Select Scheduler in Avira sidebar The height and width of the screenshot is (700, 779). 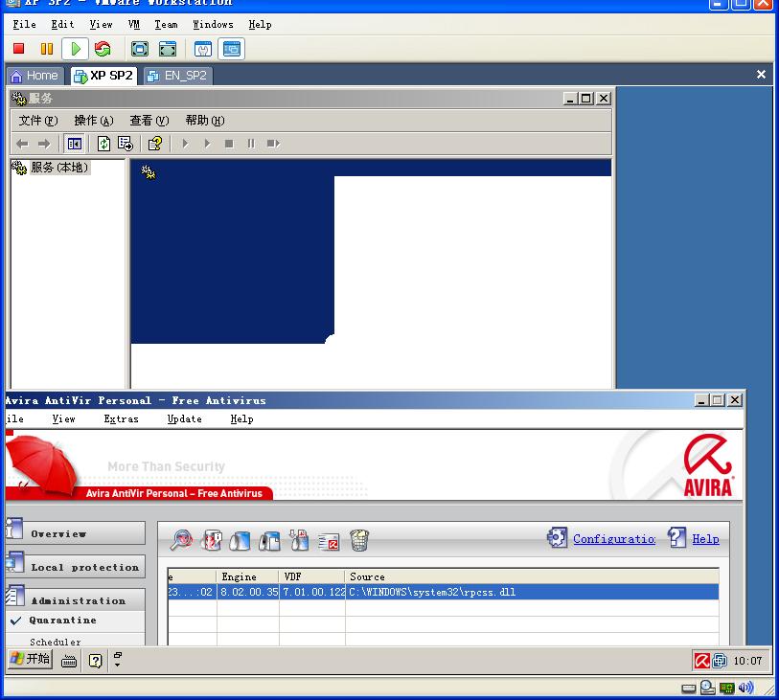point(55,642)
